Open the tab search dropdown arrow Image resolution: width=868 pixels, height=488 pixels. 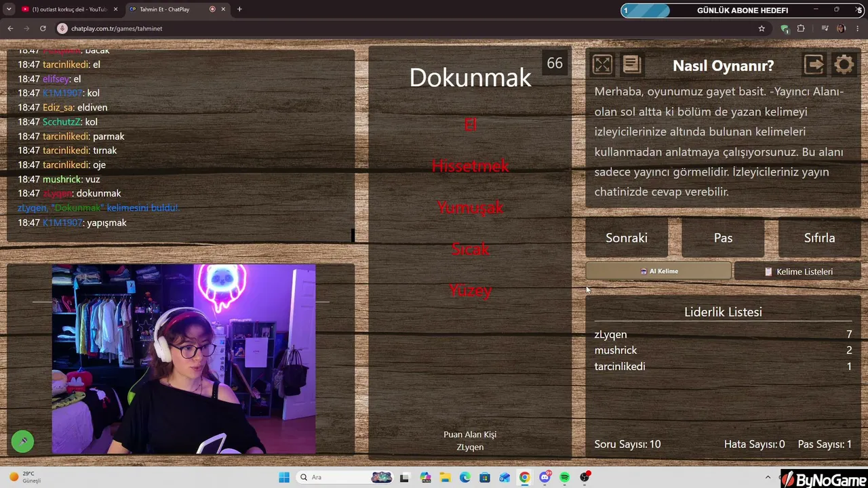9,9
